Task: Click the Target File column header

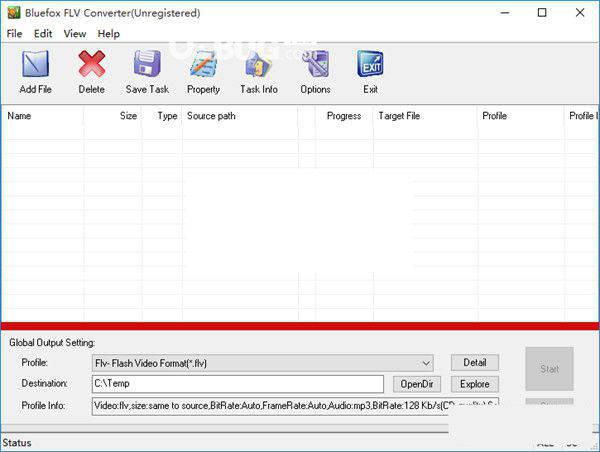Action: point(425,116)
